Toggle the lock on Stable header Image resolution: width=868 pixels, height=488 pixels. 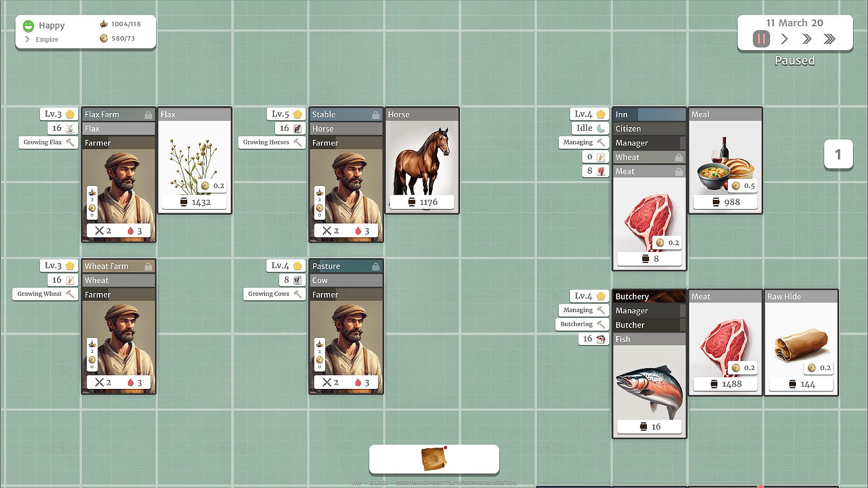(375, 115)
